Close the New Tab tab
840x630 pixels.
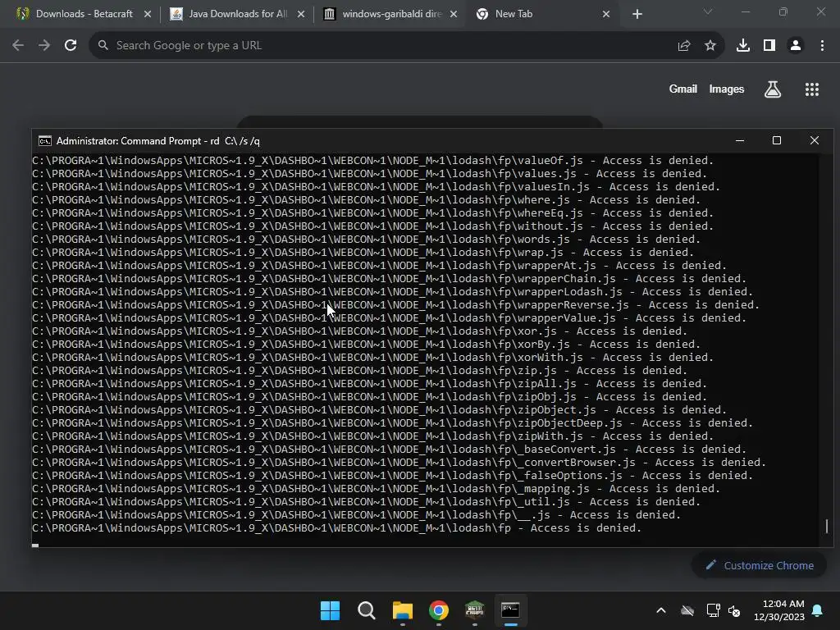(x=606, y=15)
